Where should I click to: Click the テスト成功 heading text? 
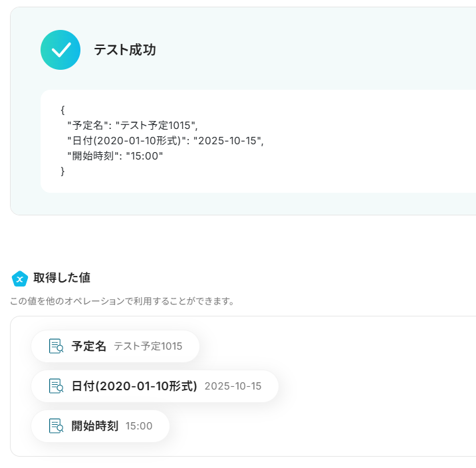(x=125, y=50)
